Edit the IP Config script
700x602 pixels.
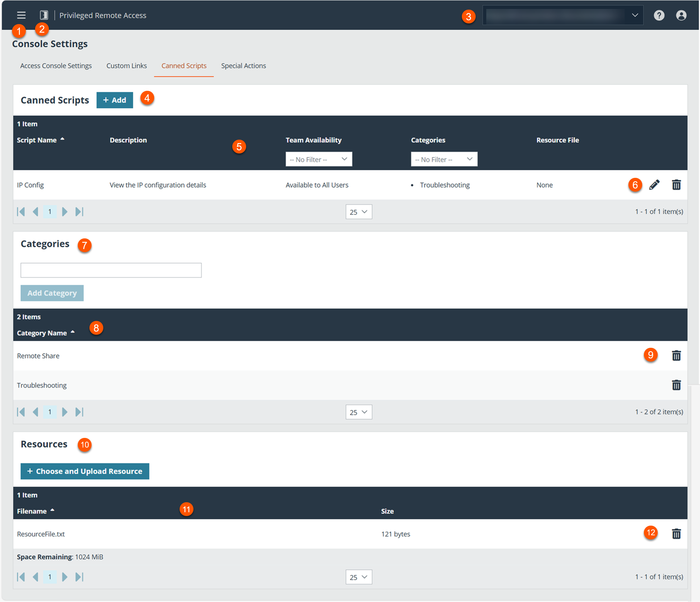tap(654, 185)
